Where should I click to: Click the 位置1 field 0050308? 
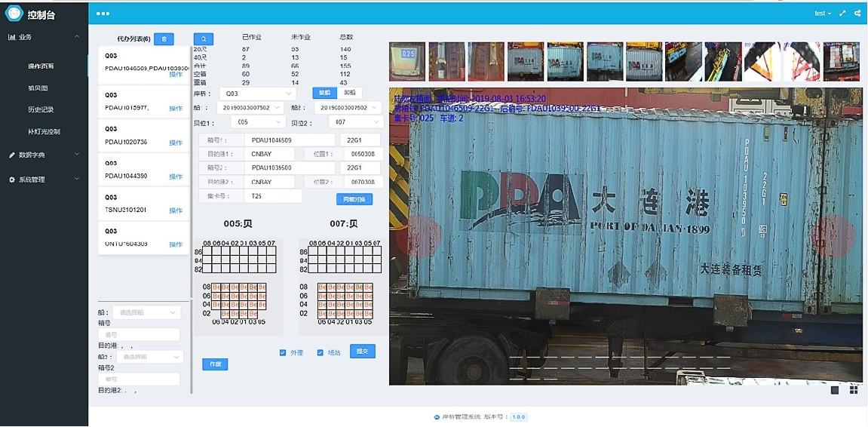pos(362,154)
